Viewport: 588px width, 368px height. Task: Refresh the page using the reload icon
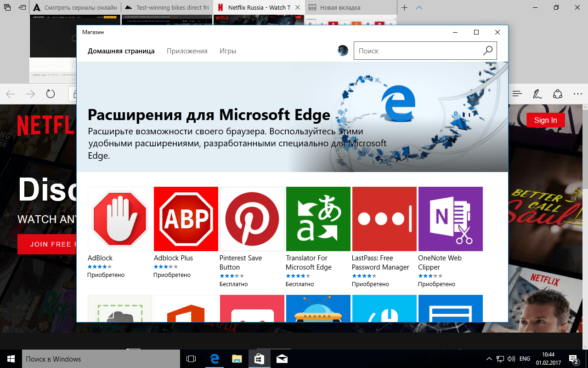(51, 94)
